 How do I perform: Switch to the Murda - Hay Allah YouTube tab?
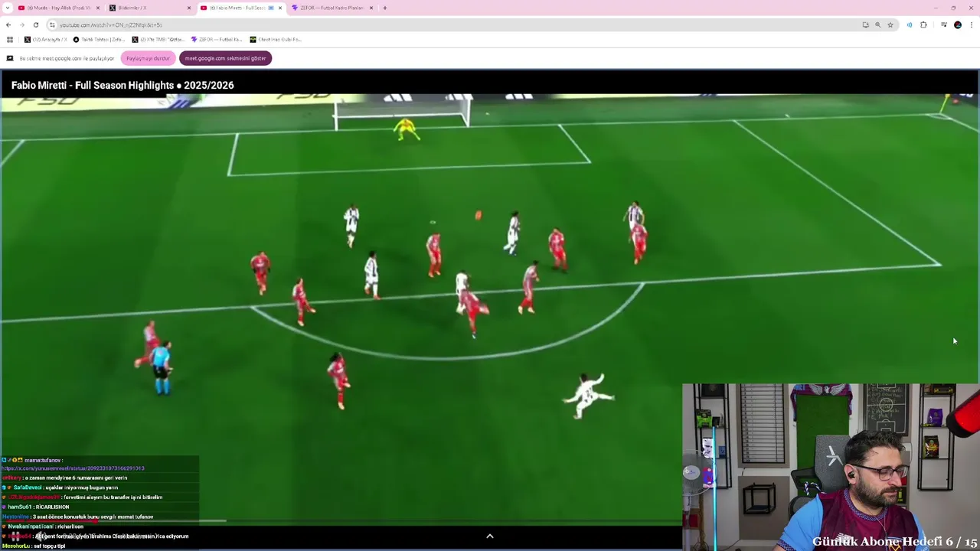click(x=58, y=8)
